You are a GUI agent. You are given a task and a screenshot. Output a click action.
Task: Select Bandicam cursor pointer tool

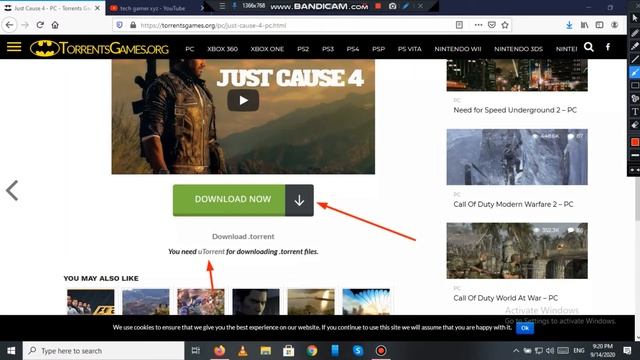pos(635,18)
